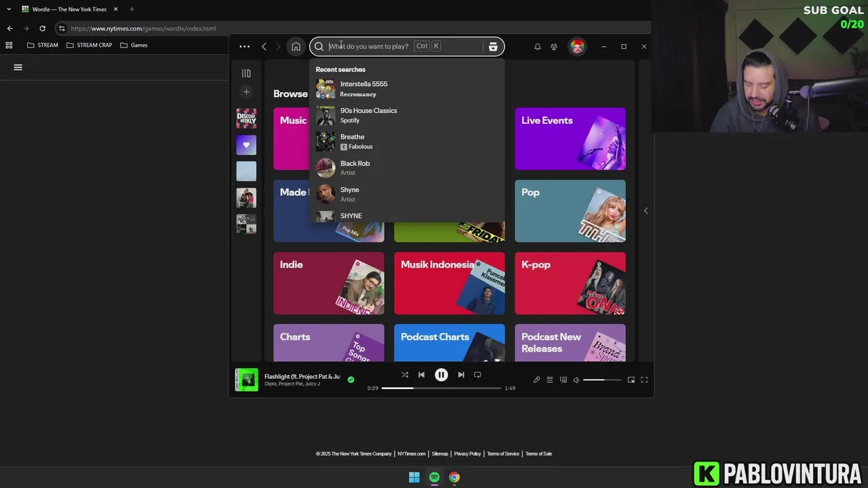This screenshot has width=868, height=488.
Task: Open K-pop category card
Action: [570, 283]
